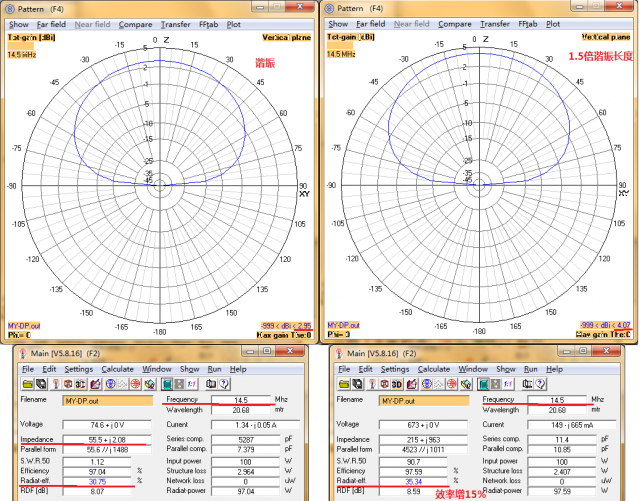
Task: Click the book manual icon in right Main toolbar
Action: click(x=528, y=384)
